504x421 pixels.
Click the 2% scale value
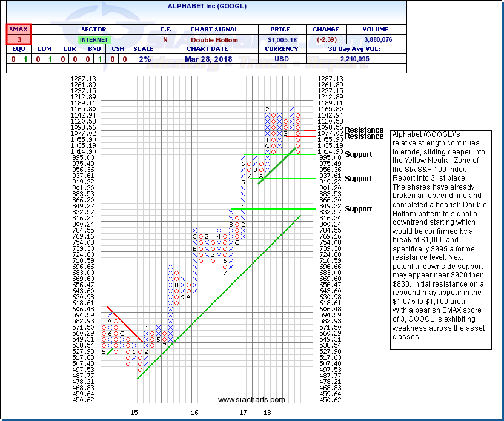pos(143,59)
